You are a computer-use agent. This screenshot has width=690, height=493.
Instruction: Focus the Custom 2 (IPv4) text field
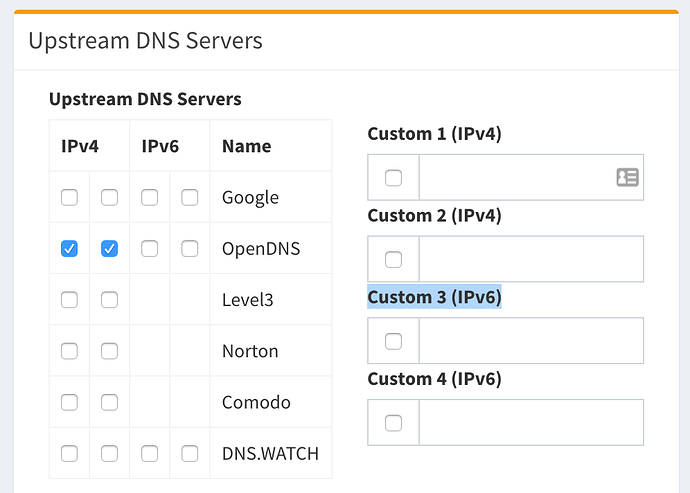click(x=530, y=260)
